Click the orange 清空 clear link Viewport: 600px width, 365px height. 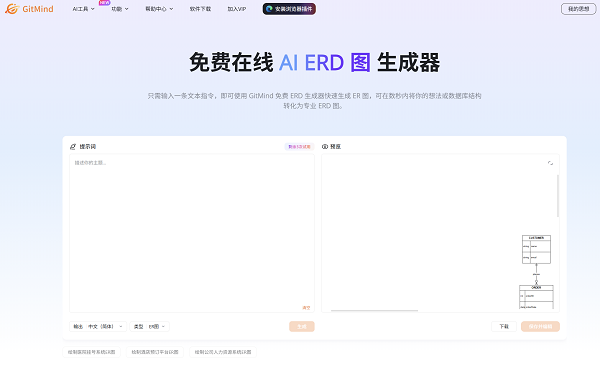click(307, 308)
